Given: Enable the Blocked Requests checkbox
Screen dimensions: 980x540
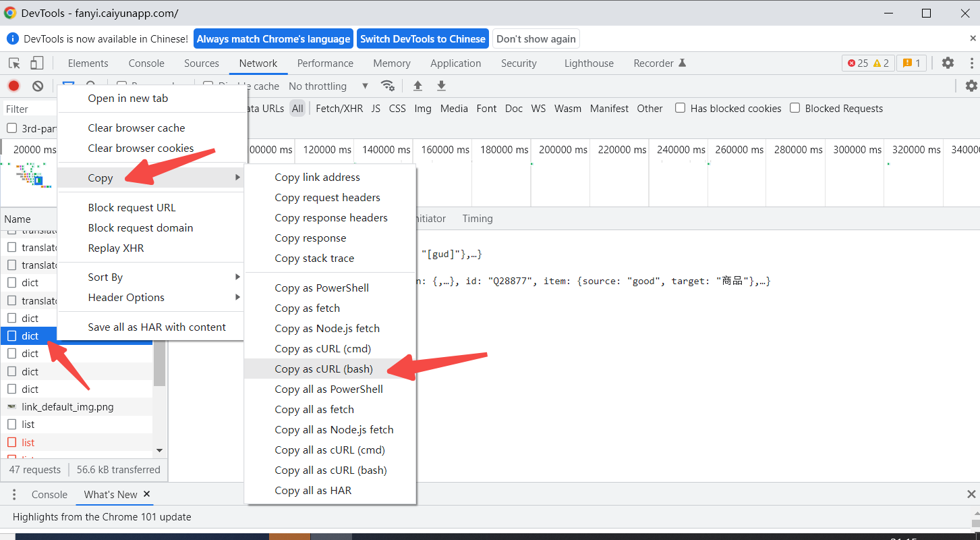Looking at the screenshot, I should pos(795,108).
